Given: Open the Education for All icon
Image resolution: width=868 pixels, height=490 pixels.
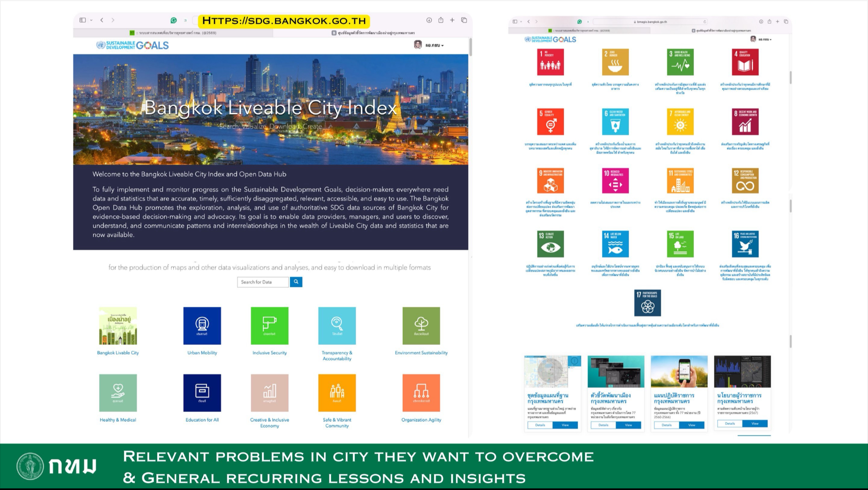Looking at the screenshot, I should pos(202,393).
